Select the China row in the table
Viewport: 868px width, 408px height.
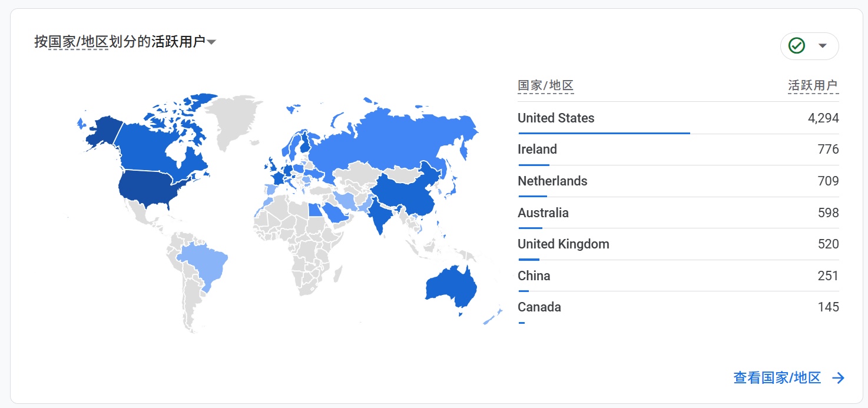pos(678,276)
